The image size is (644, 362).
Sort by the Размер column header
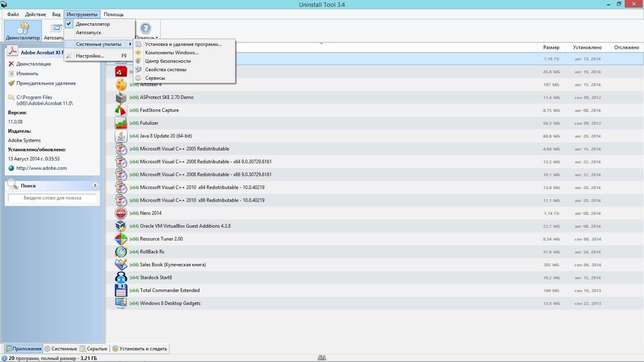point(551,47)
